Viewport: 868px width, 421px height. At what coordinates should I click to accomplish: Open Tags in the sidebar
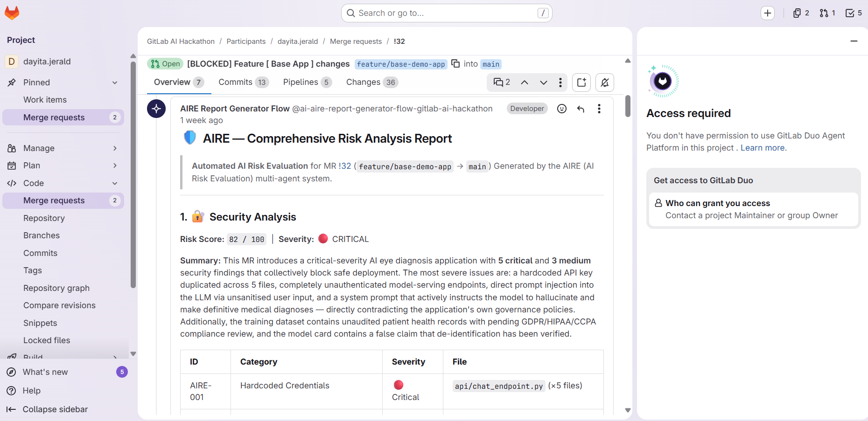pos(63,270)
